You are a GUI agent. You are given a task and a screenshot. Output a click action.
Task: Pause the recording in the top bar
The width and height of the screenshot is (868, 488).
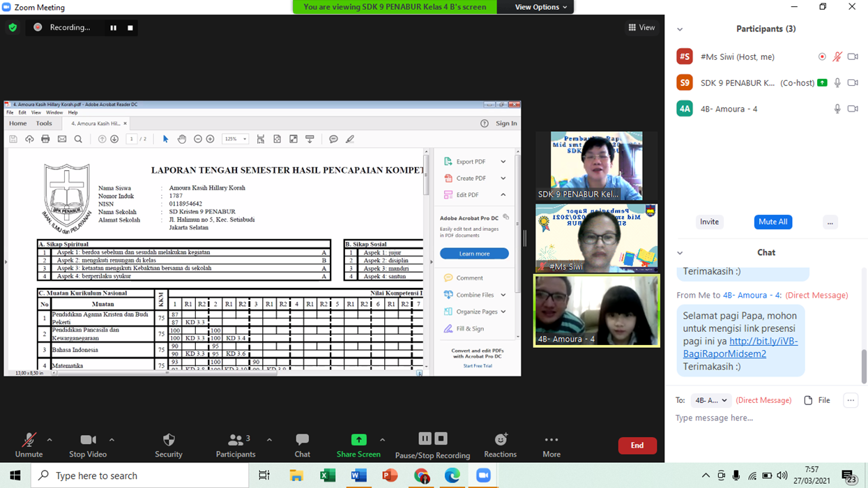pyautogui.click(x=113, y=28)
